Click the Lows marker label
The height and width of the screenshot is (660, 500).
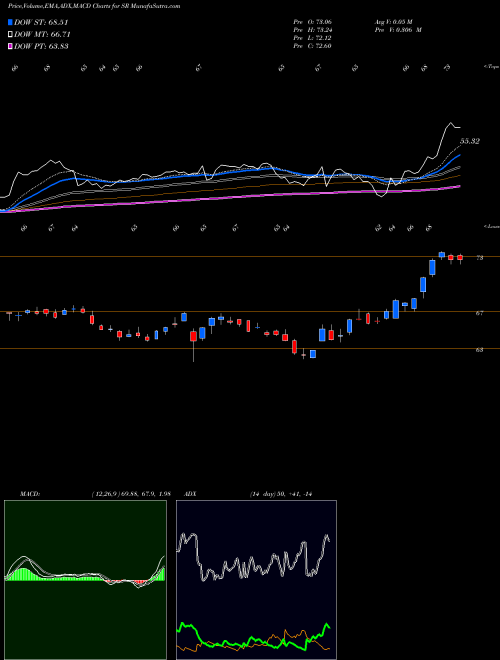click(492, 226)
